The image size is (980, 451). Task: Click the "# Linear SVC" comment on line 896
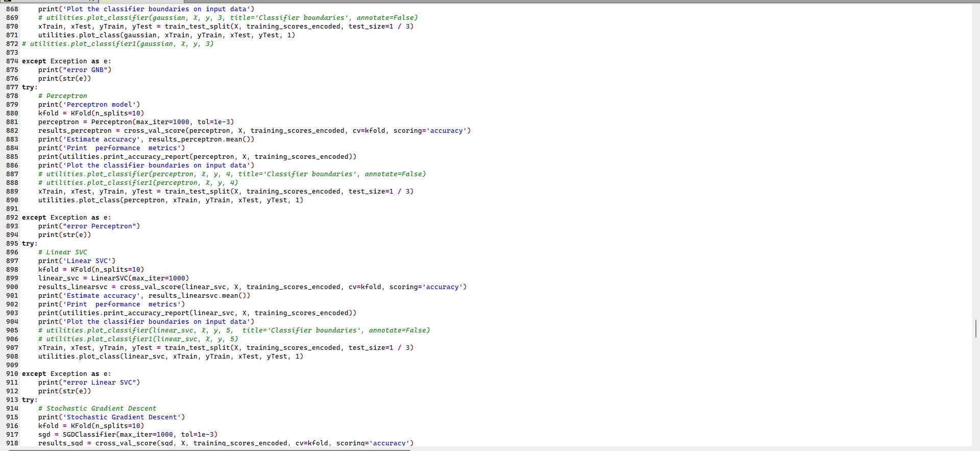(63, 252)
